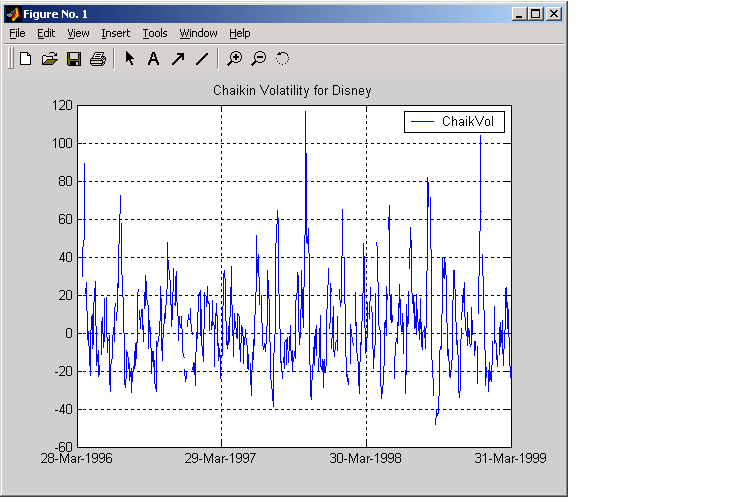Open the Tools menu
740x502 pixels.
pyautogui.click(x=155, y=33)
